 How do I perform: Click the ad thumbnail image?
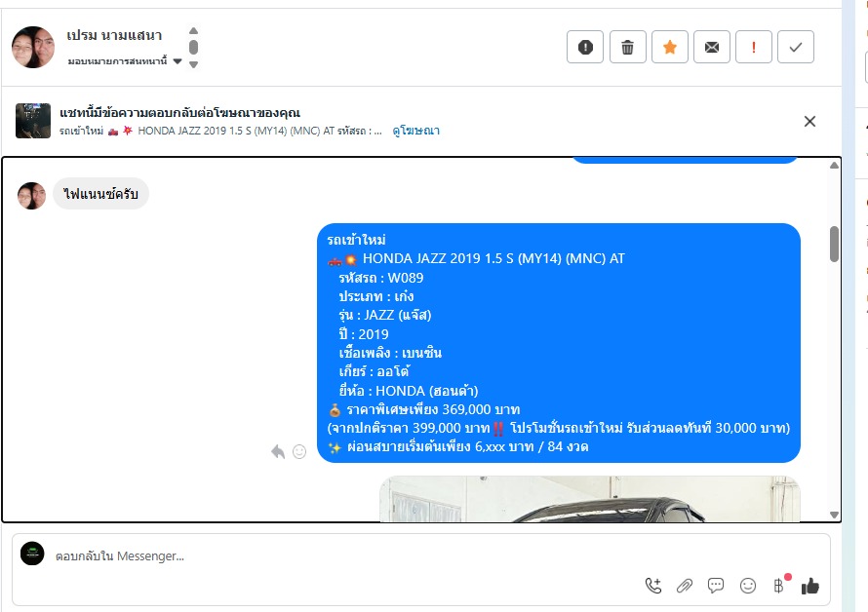[x=32, y=121]
